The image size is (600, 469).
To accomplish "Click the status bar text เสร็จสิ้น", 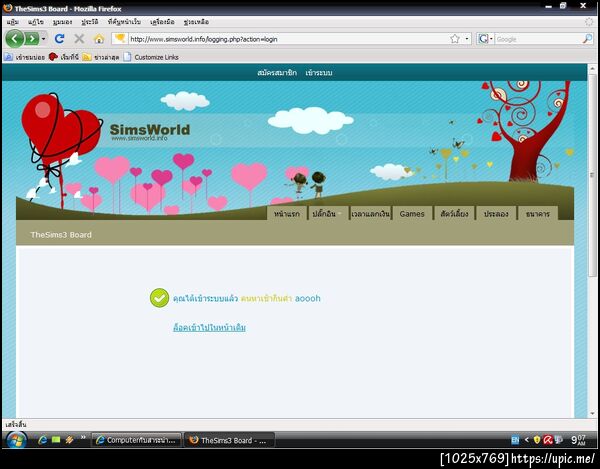I will (x=16, y=424).
